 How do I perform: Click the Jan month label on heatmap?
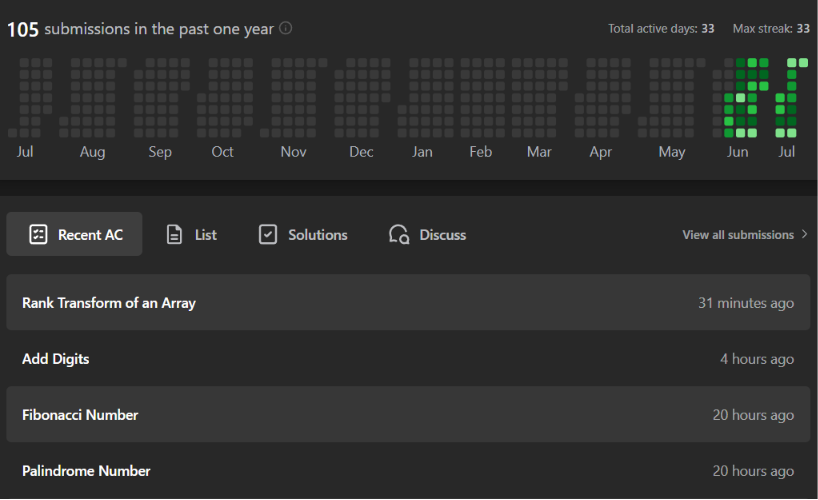(422, 152)
